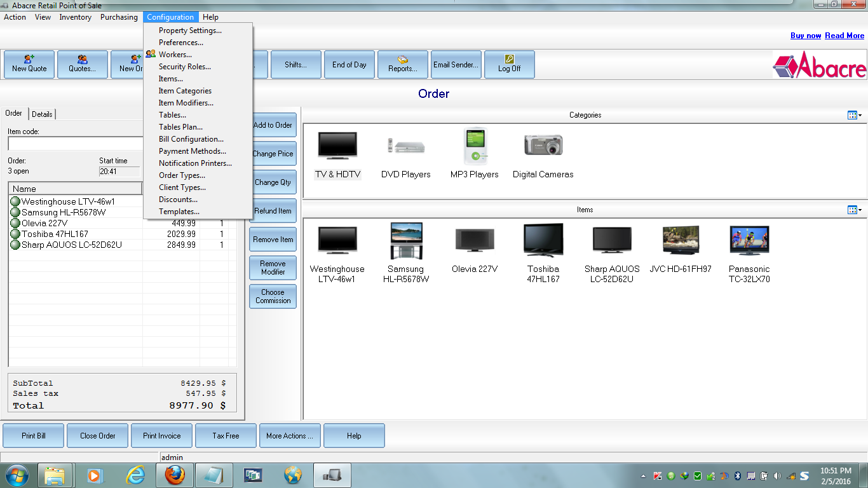
Task: Open the Action menu
Action: 15,17
